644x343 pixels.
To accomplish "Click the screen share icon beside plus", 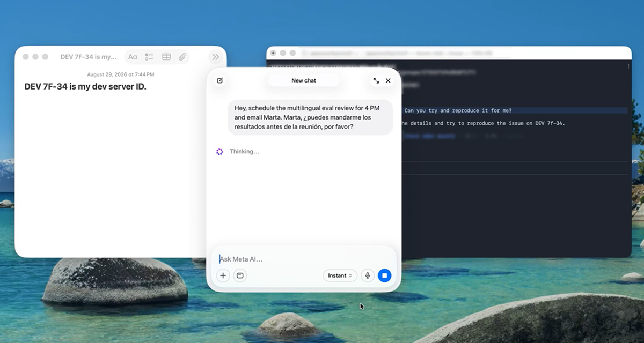I will pos(240,275).
